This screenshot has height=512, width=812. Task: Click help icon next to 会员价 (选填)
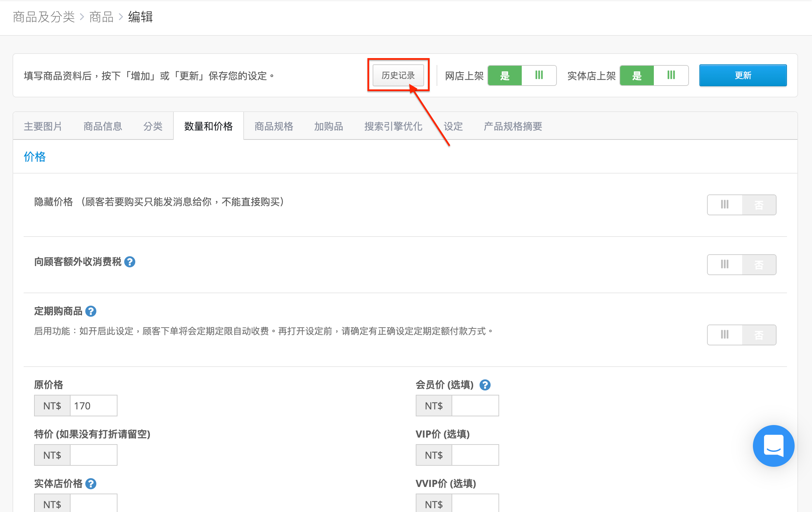(x=485, y=385)
